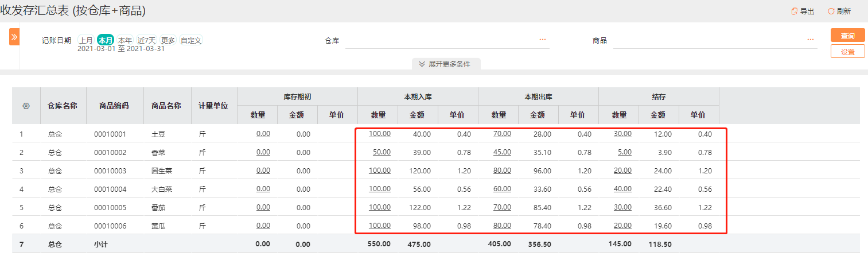868x275 pixels.
Task: Click the orange 查询 button
Action: 848,36
